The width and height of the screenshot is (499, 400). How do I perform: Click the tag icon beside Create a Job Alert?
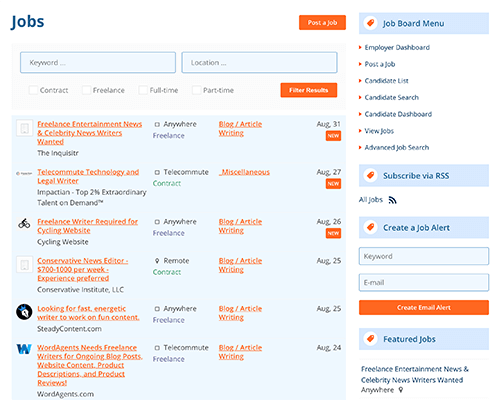point(370,227)
